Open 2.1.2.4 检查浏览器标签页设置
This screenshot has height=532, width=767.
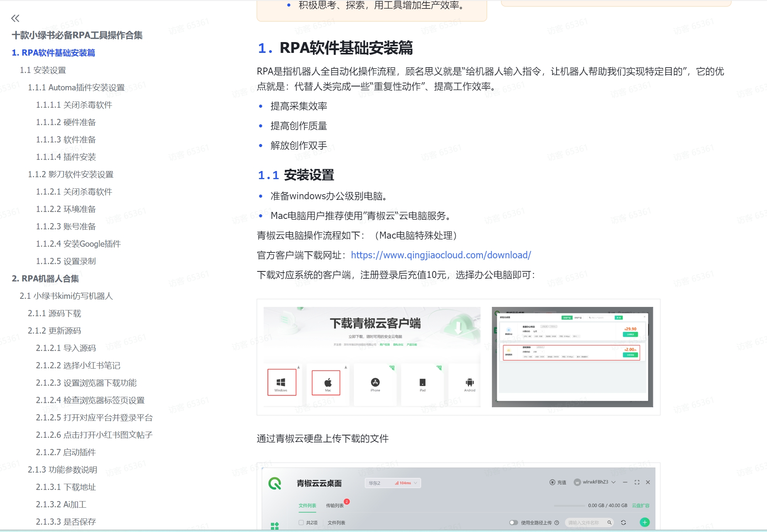coord(90,400)
